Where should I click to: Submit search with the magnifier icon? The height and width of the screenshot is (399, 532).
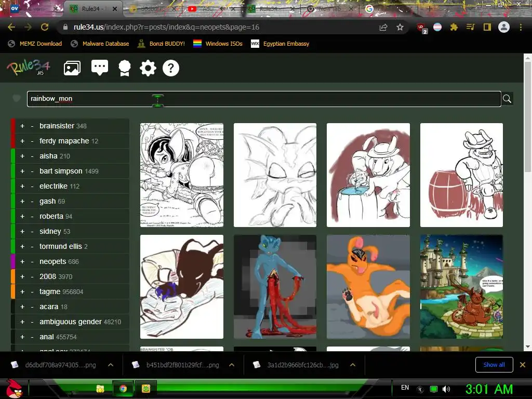pos(507,99)
